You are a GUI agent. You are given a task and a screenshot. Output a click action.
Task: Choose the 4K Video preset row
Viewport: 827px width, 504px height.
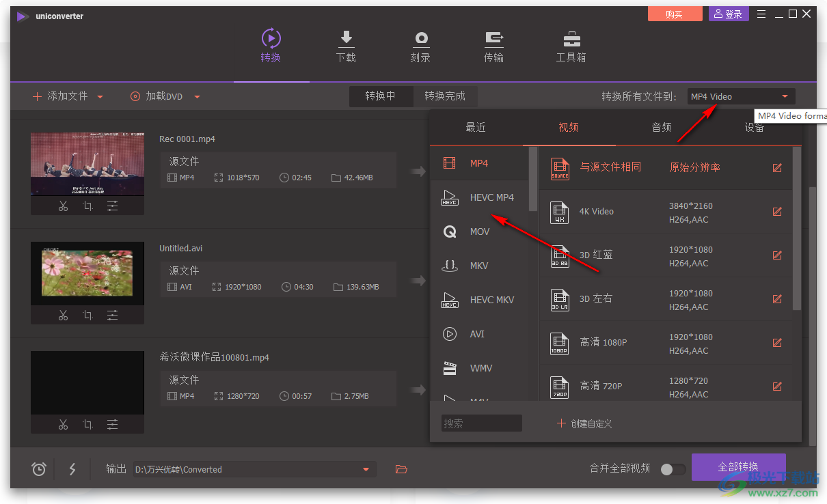coord(666,212)
